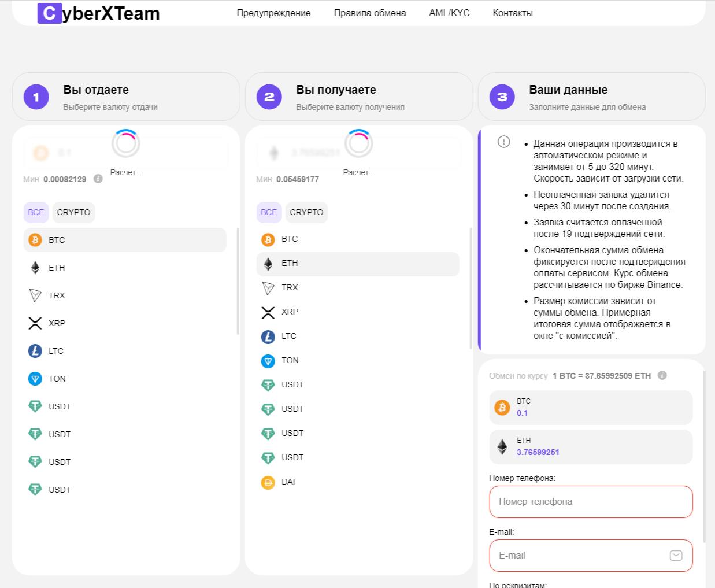Pick TRX icon in the Вы получаете list
Image resolution: width=715 pixels, height=588 pixels.
pyautogui.click(x=268, y=288)
